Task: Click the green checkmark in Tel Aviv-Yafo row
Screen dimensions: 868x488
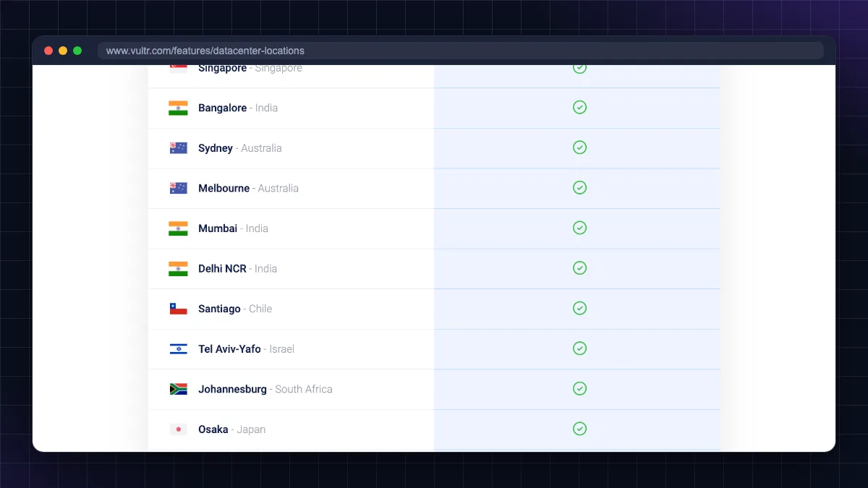Action: pos(579,348)
